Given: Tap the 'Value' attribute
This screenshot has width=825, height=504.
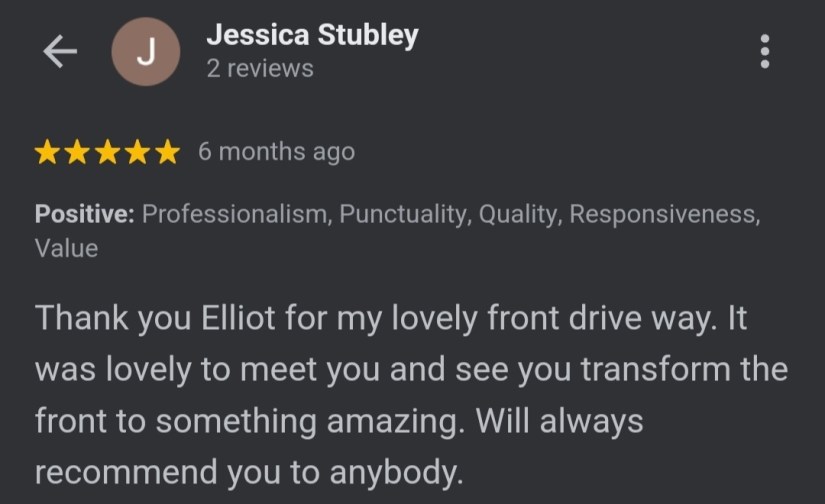Looking at the screenshot, I should (x=66, y=248).
